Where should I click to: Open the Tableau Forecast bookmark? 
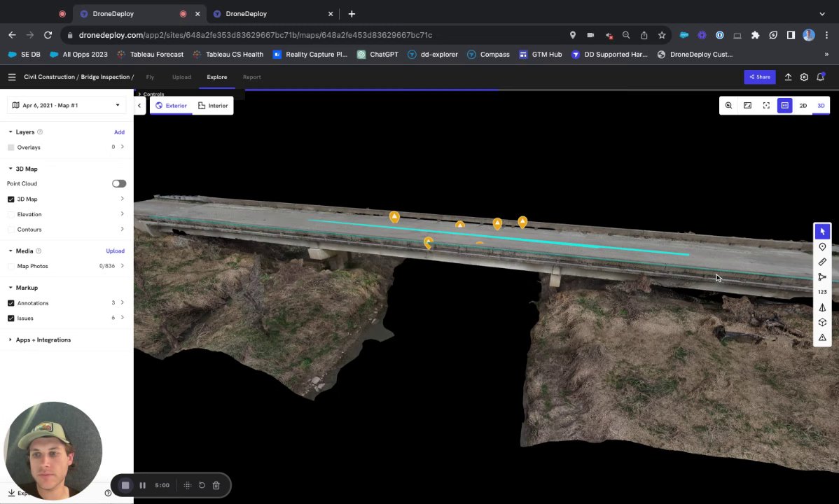(151, 54)
